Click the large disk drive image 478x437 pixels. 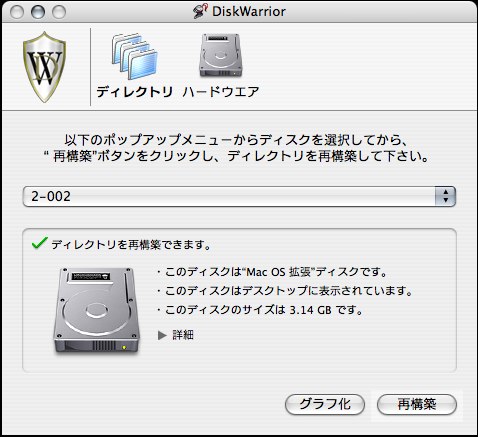[x=96, y=310]
